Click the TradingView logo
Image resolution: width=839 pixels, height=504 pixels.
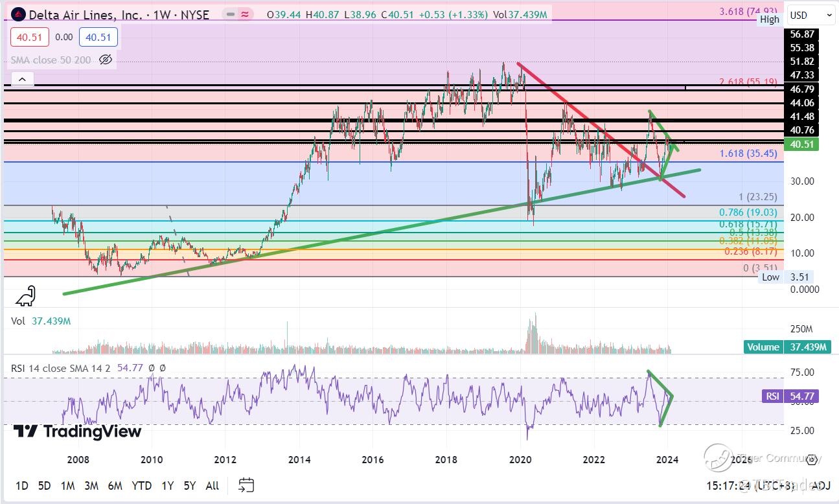(x=78, y=431)
